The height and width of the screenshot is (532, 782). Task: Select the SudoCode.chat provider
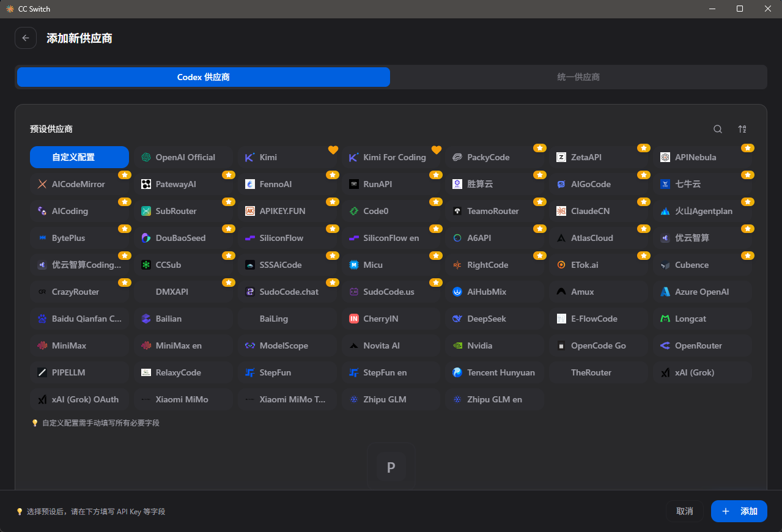287,292
